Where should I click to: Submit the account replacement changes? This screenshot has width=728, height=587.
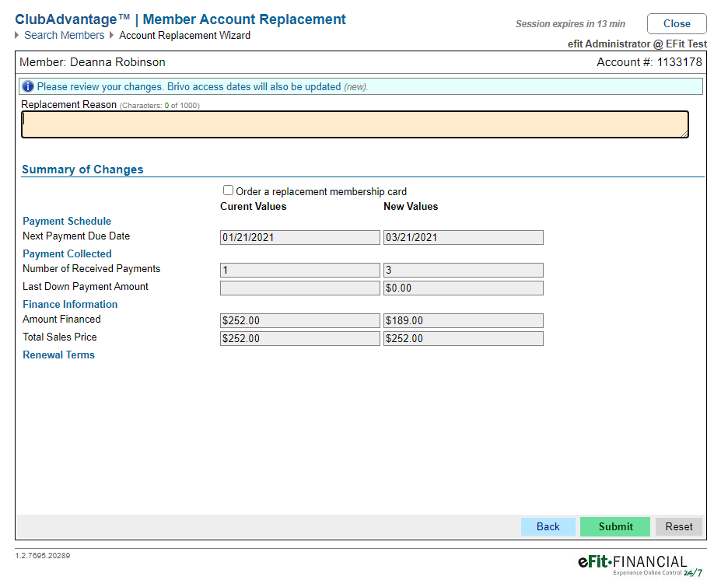(615, 526)
